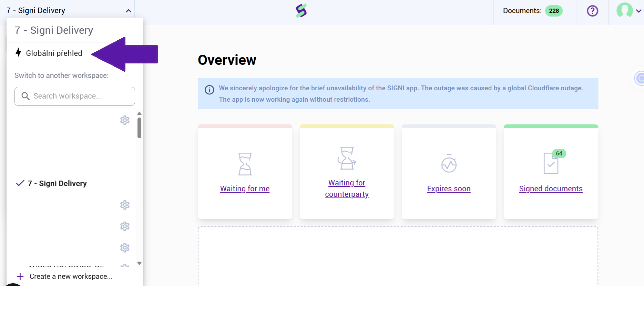The image size is (644, 325).
Task: Collapse the 7 - Signi Delivery workspace dropdown
Action: [128, 11]
